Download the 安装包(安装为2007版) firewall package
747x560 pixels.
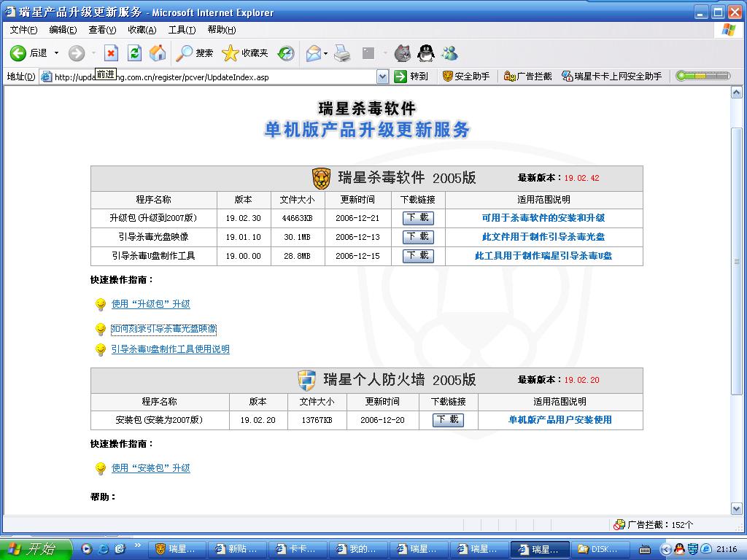pyautogui.click(x=448, y=420)
